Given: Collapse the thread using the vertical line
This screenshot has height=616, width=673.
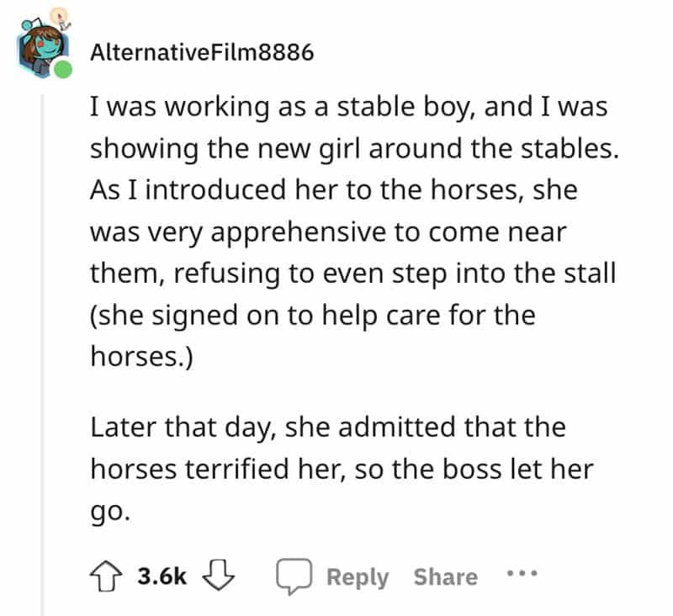Looking at the screenshot, I should pos(42,337).
